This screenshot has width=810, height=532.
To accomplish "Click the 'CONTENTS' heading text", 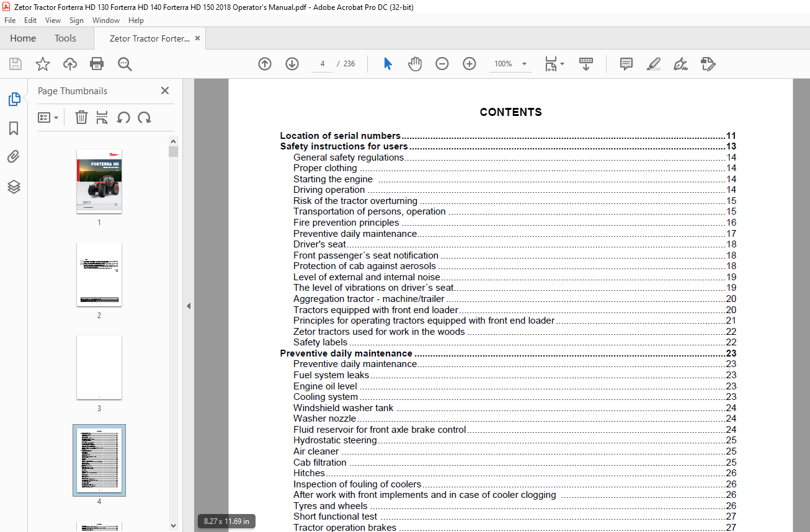I will pos(510,112).
